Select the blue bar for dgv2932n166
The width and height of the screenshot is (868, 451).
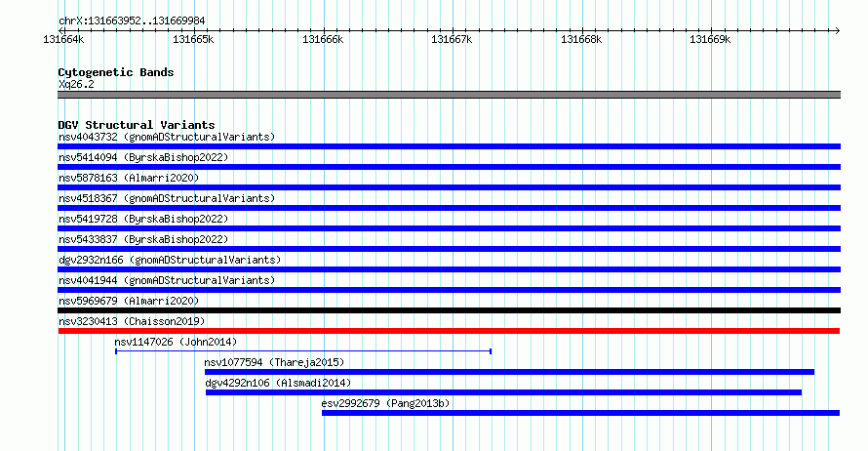pyautogui.click(x=449, y=269)
